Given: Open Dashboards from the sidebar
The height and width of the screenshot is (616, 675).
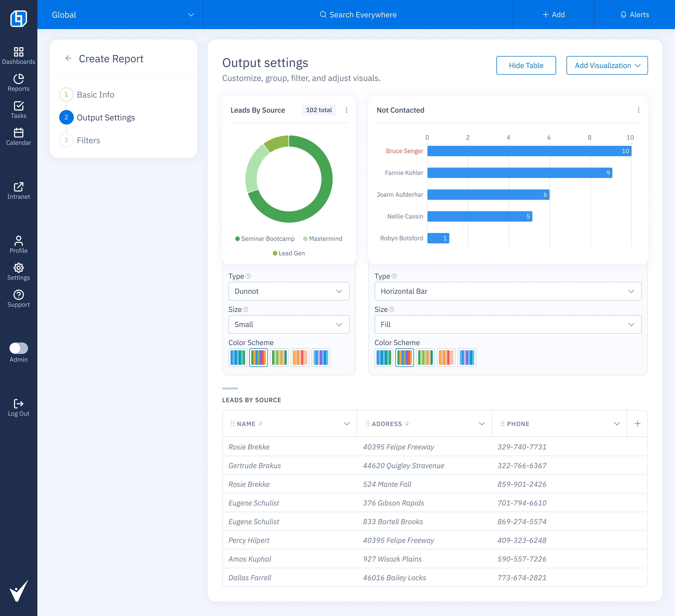Looking at the screenshot, I should 18,56.
